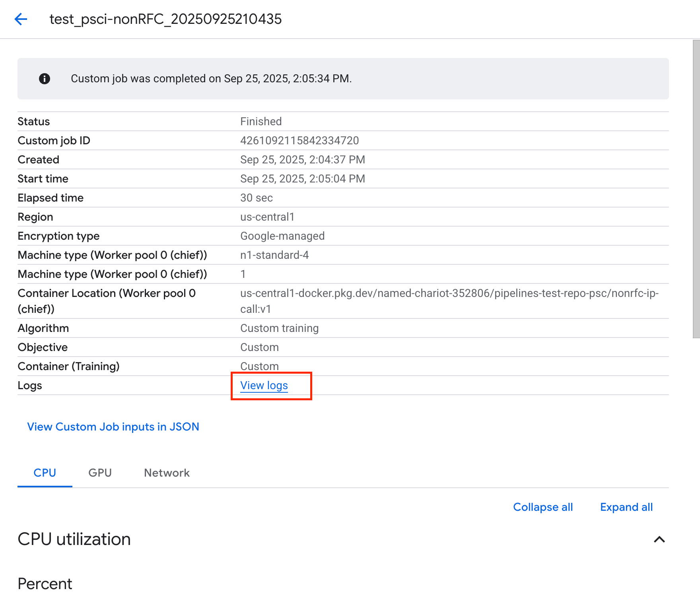700x605 pixels.
Task: Click the job completed banner message
Action: tap(211, 79)
